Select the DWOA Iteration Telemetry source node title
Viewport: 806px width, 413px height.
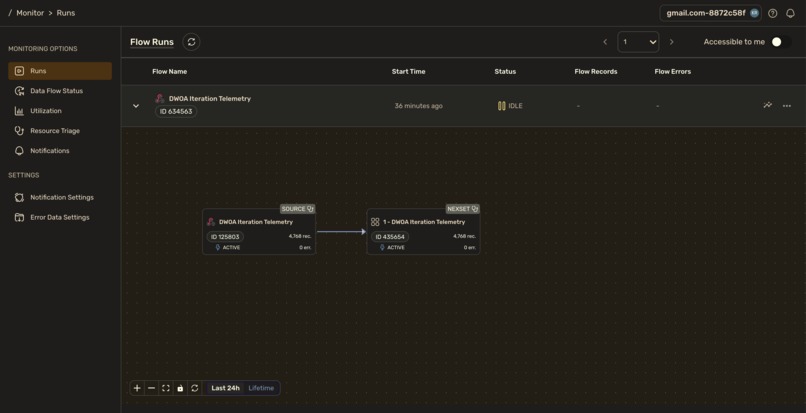256,222
